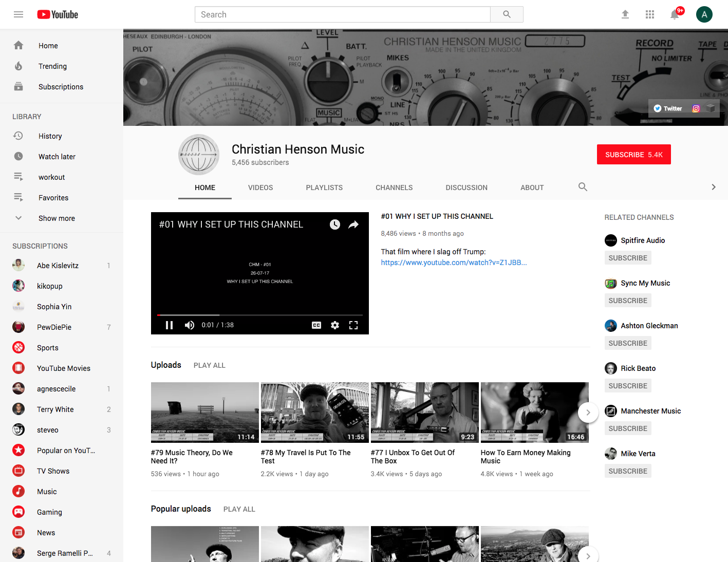This screenshot has height=562, width=728.
Task: Go to Home in the sidebar
Action: tap(62, 46)
